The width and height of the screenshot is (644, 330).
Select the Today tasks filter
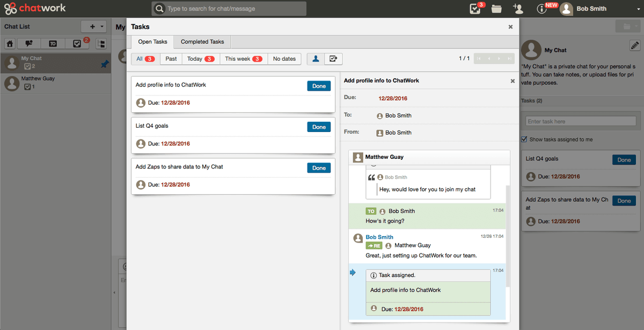(x=201, y=58)
